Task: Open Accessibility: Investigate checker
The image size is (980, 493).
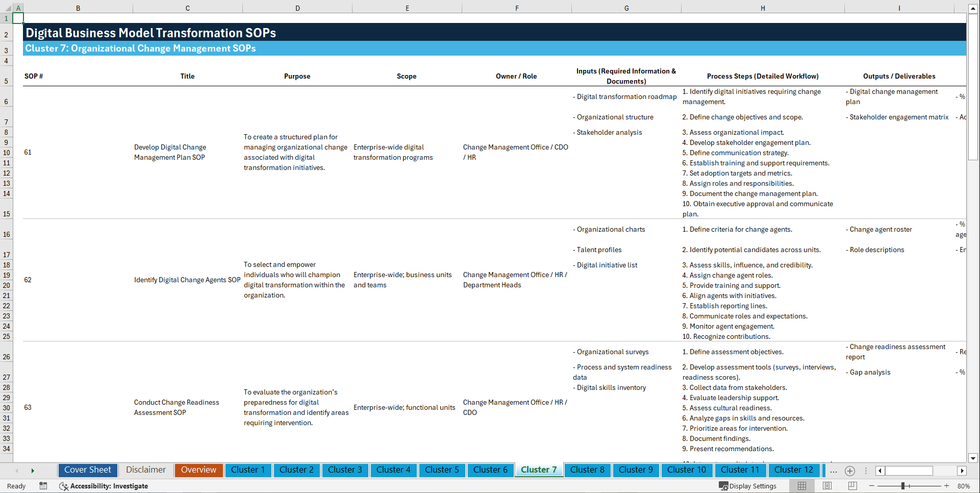Action: click(x=104, y=486)
